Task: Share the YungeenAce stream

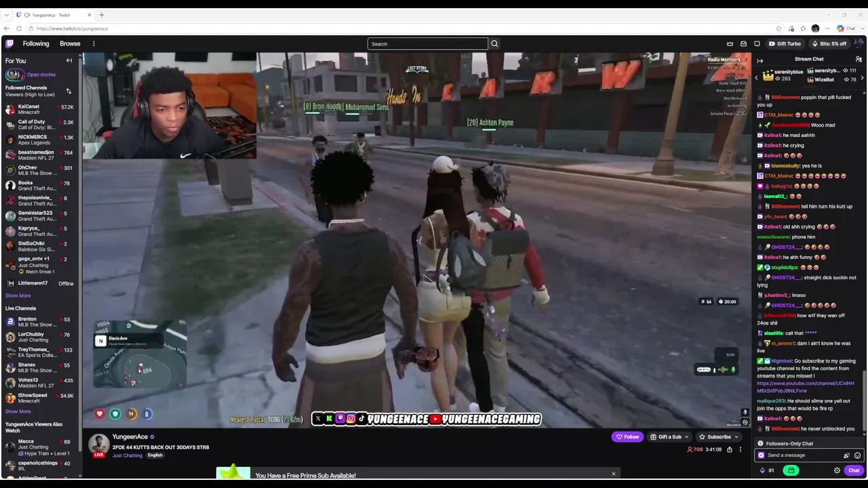Action: 730,449
